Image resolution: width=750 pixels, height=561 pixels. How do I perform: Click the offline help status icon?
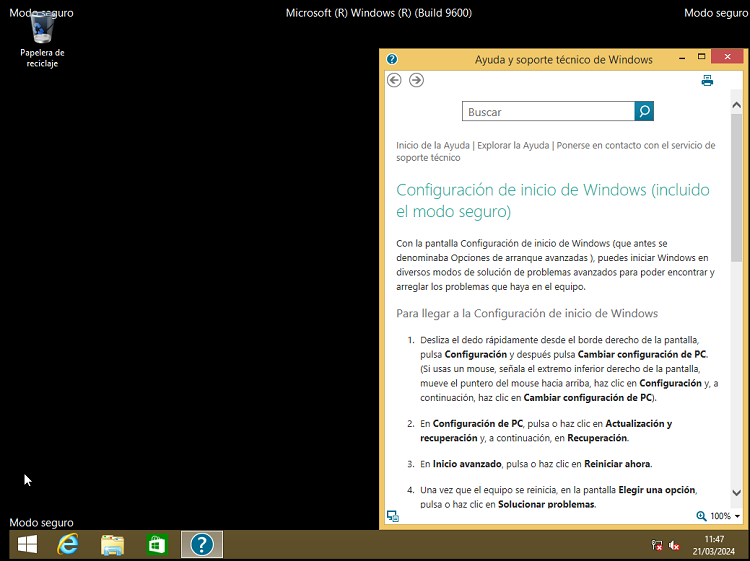(393, 516)
